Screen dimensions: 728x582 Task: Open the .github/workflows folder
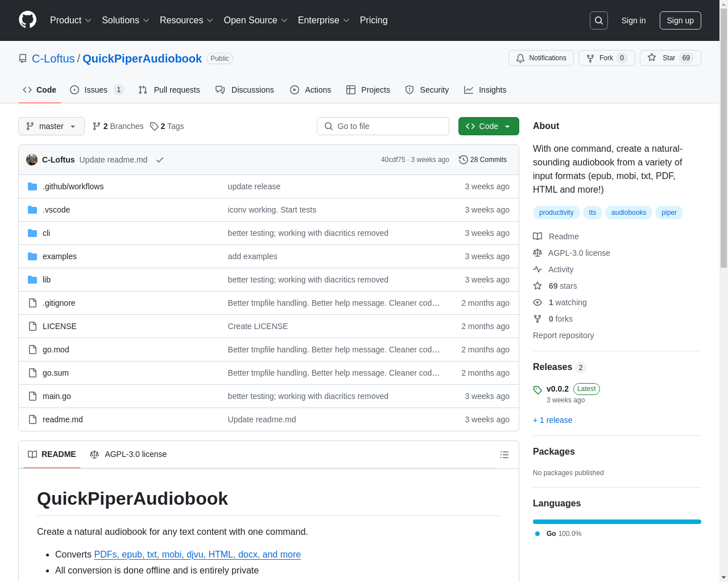point(73,186)
